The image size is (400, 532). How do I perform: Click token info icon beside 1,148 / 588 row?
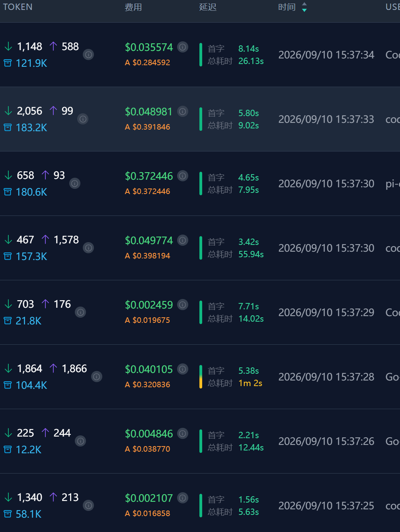coord(88,54)
